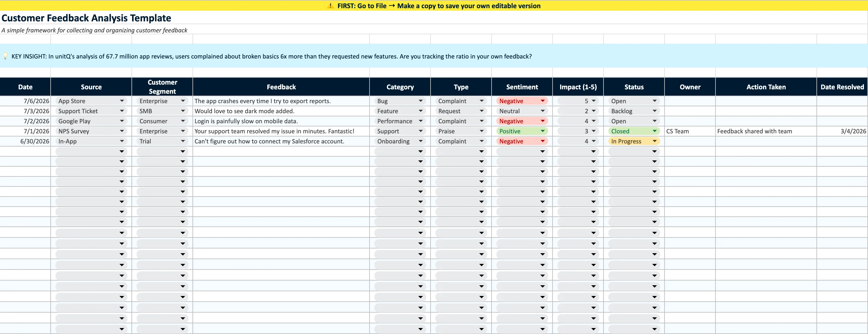Open the Support Ticket source dropdown
Viewport: 868px width, 334px height.
coord(91,111)
